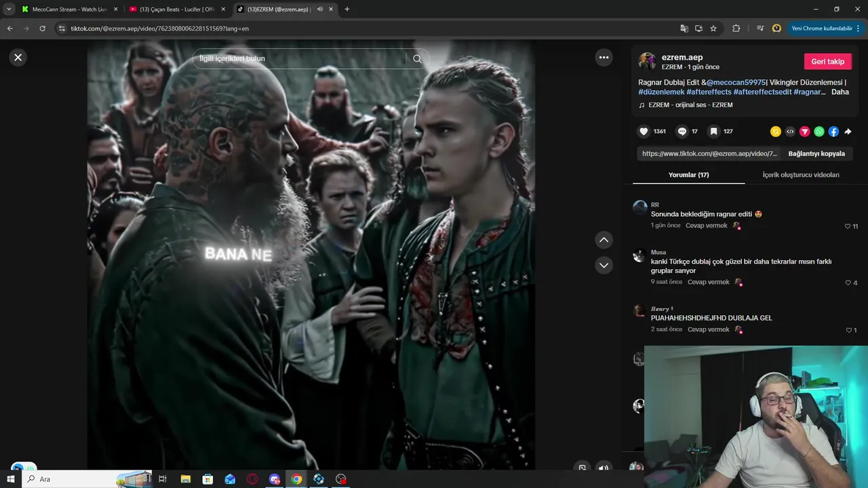Get embed code icon
Screen dimensions: 868x488
pyautogui.click(x=790, y=131)
